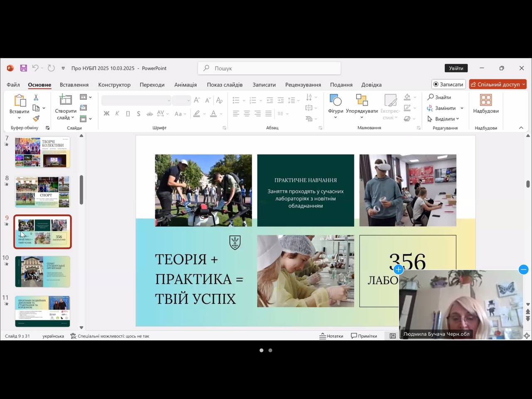
Task: Click the Paste (Вставити) clipboard icon
Action: 19,101
